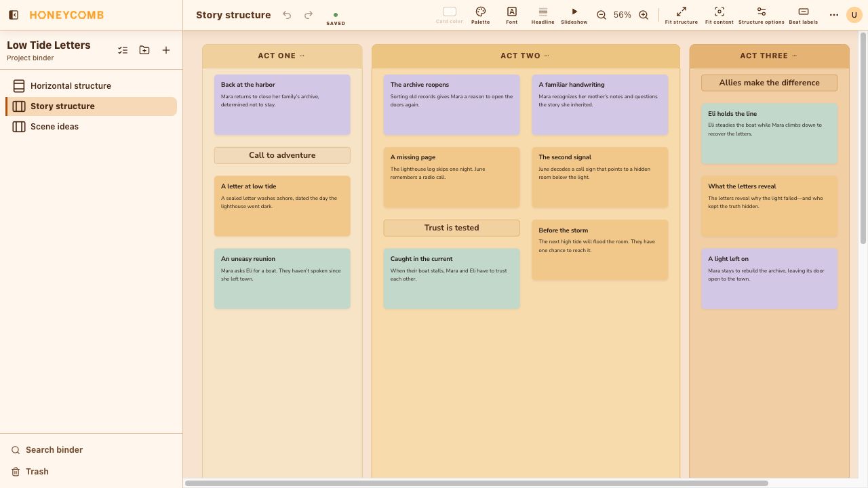Select the A missing page card
868x488 pixels.
[452, 177]
